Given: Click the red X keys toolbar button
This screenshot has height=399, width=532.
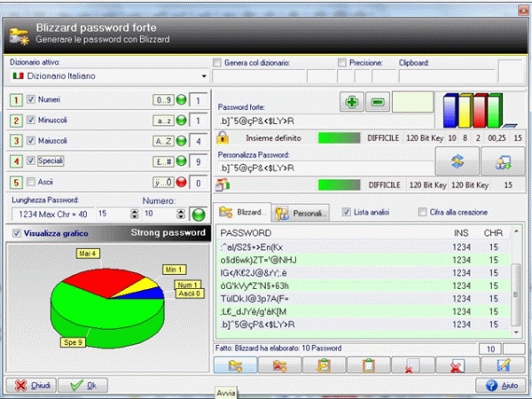Looking at the screenshot, I should point(279,365).
